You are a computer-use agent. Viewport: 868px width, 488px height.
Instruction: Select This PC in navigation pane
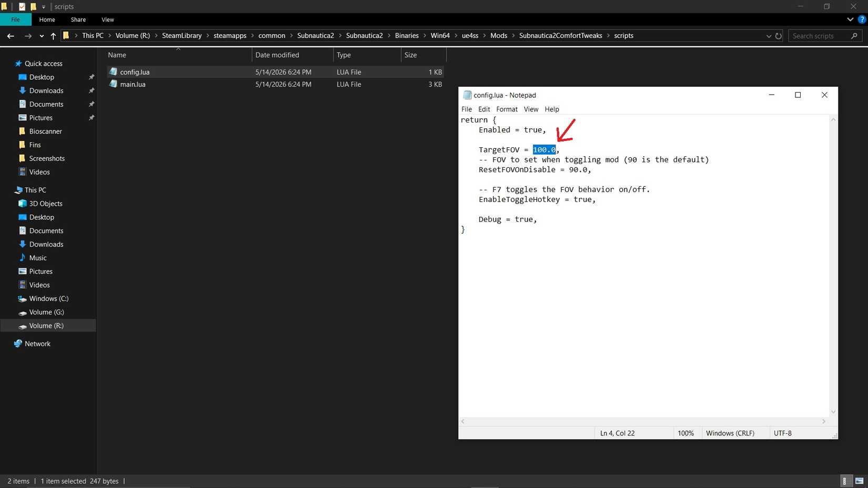click(x=35, y=190)
